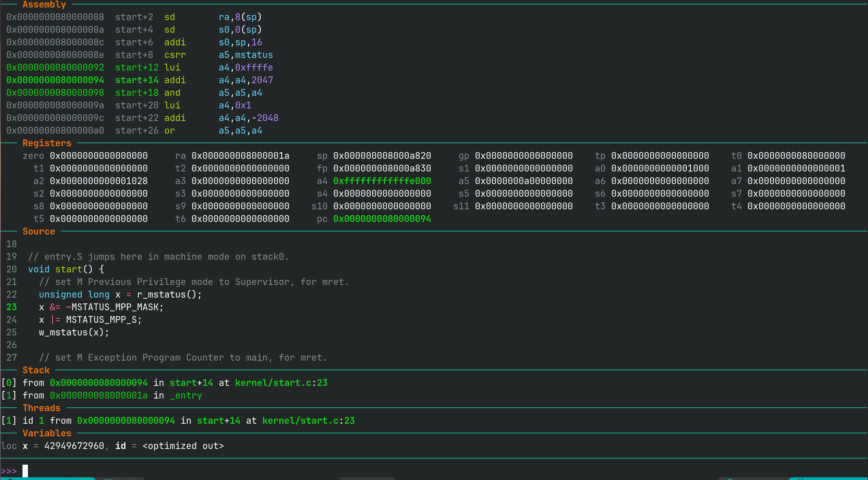Click 'r_mstatus();' call on line 22
Image resolution: width=868 pixels, height=480 pixels.
[170, 295]
